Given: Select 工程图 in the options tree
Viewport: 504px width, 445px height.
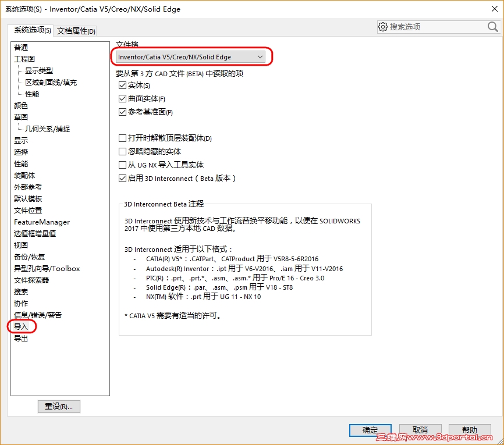Looking at the screenshot, I should [24, 59].
